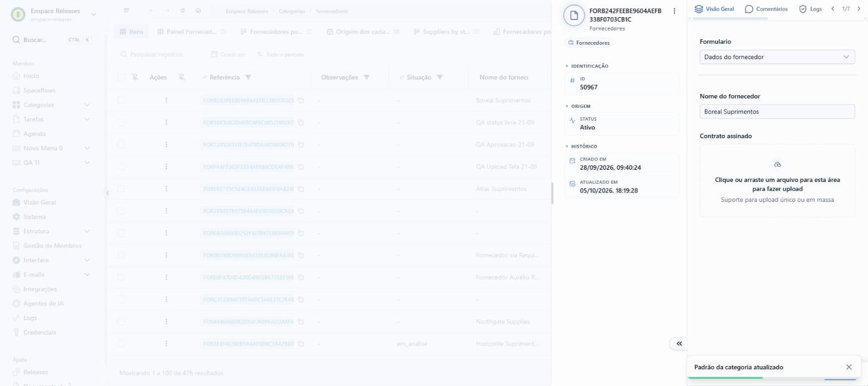
Task: Open Spaceflows from the sidebar
Action: click(x=39, y=90)
